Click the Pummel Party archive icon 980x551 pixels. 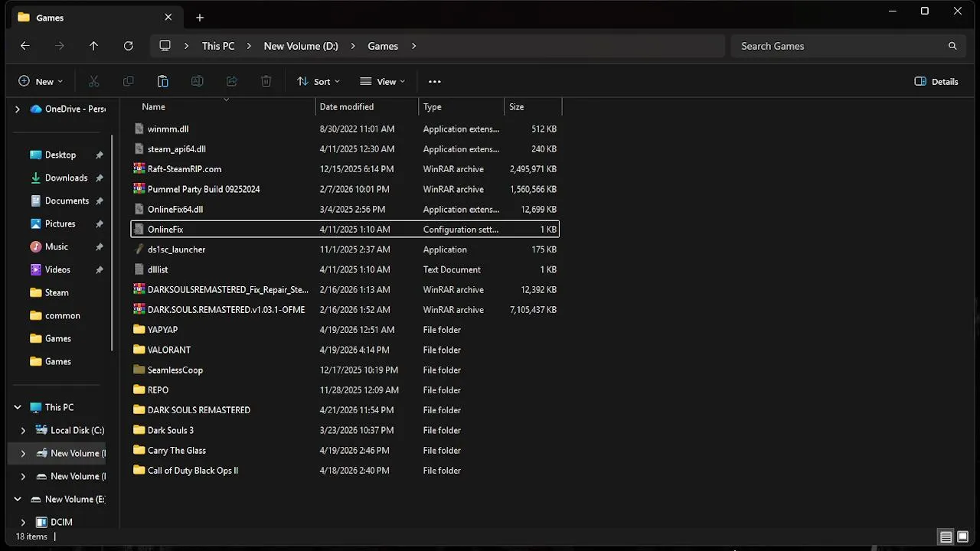[x=139, y=189]
